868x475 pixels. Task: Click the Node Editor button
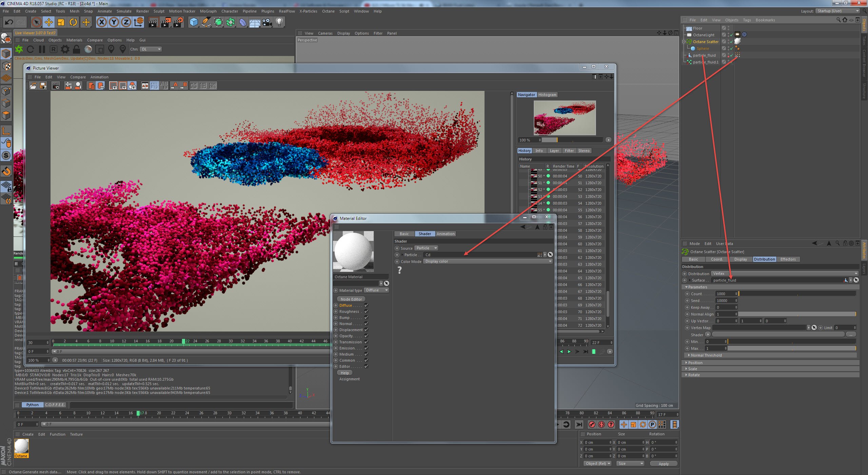351,299
